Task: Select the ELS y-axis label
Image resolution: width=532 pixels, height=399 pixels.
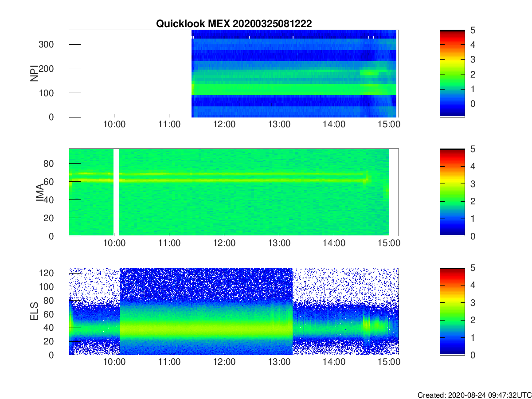Action: pyautogui.click(x=34, y=312)
